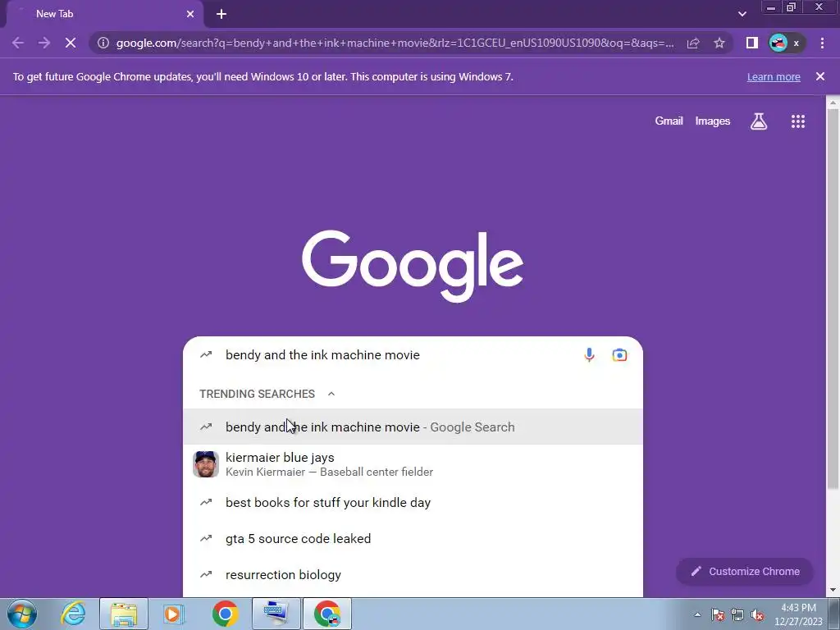840x630 pixels.
Task: Open Google apps grid
Action: coord(797,121)
